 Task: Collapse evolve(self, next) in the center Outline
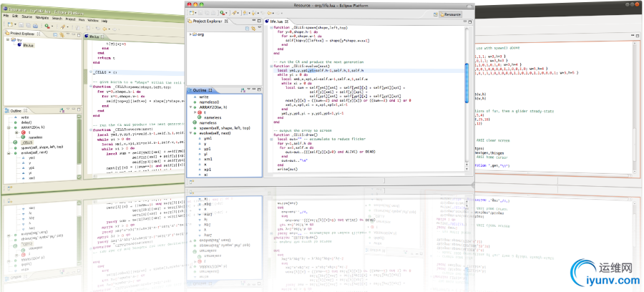[x=190, y=133]
